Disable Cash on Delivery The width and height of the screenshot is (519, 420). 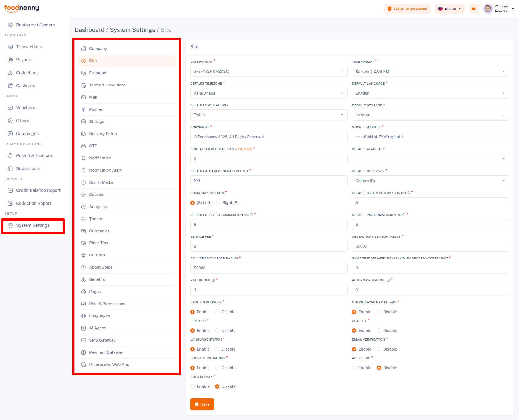[x=217, y=312]
